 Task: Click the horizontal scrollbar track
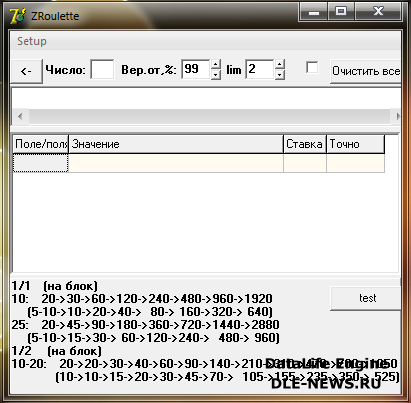(x=209, y=116)
